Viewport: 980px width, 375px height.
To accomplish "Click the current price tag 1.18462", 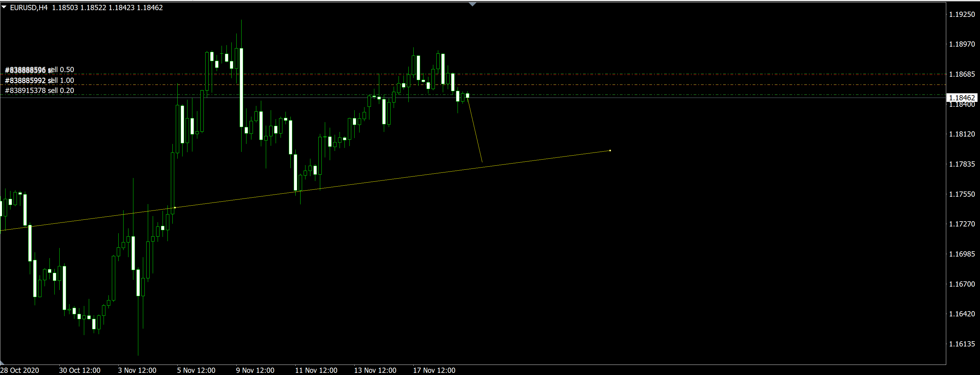I will coord(962,98).
